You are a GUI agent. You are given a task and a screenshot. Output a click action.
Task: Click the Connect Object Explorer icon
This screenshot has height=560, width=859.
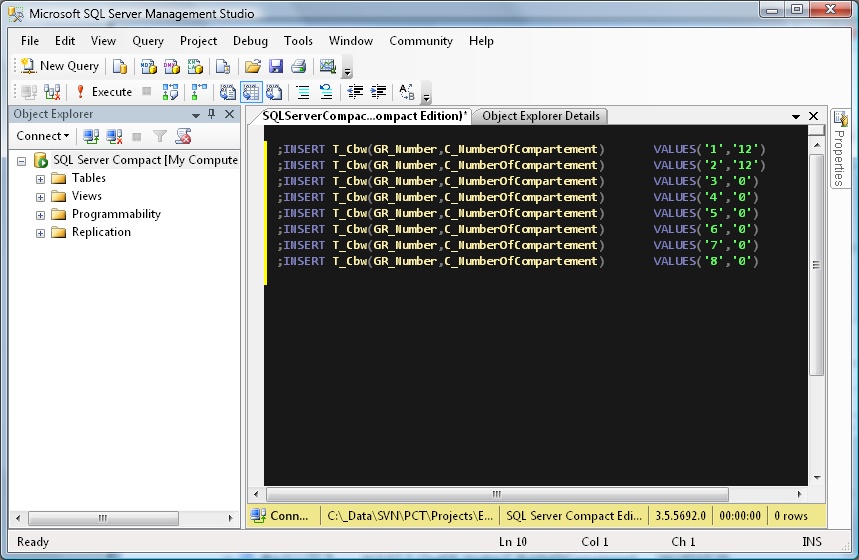[x=91, y=136]
